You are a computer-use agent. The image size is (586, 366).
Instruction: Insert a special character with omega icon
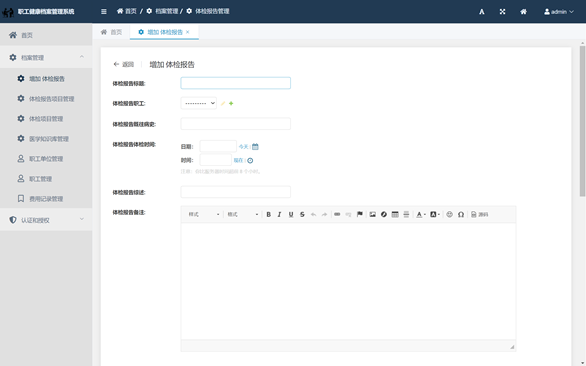(461, 214)
